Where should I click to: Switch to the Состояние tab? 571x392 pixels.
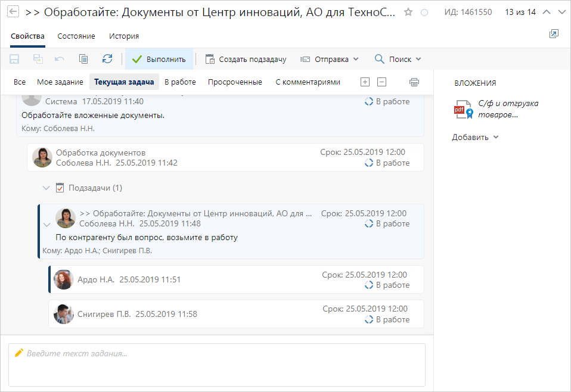76,36
